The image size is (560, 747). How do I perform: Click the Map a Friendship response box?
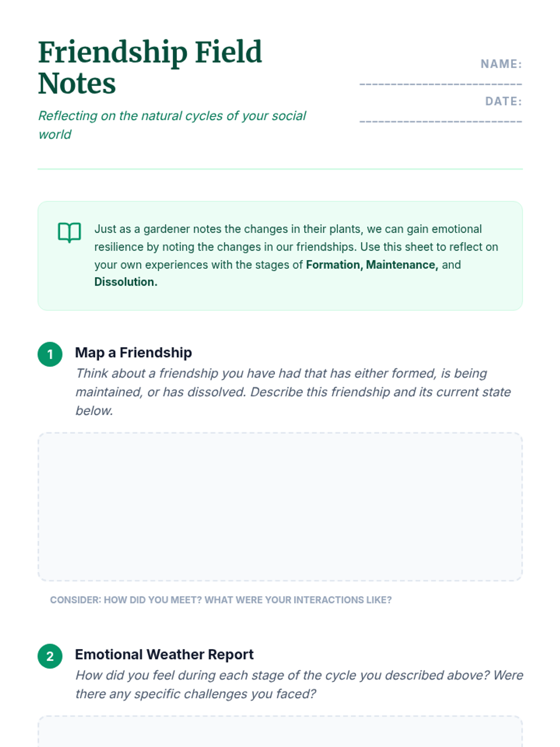pos(280,507)
